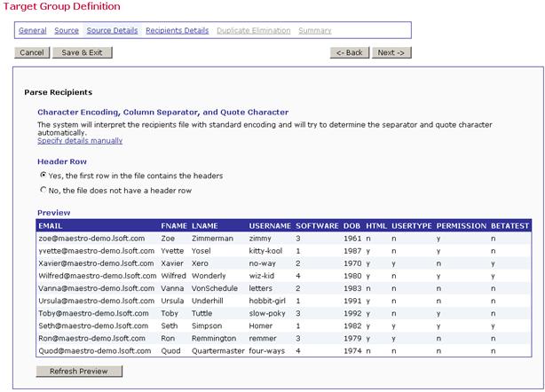Image resolution: width=545 pixels, height=392 pixels.
Task: Click the PERMISSION column header
Action: coord(462,225)
